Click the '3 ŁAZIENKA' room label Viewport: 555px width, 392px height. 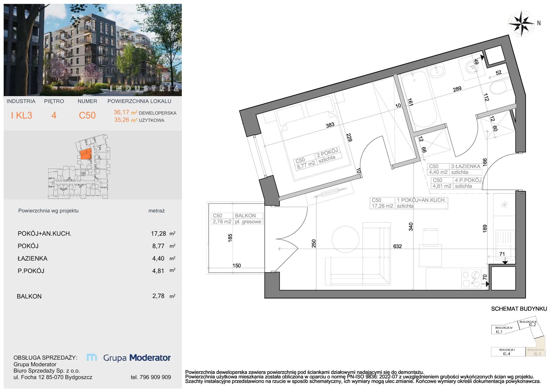(x=465, y=166)
